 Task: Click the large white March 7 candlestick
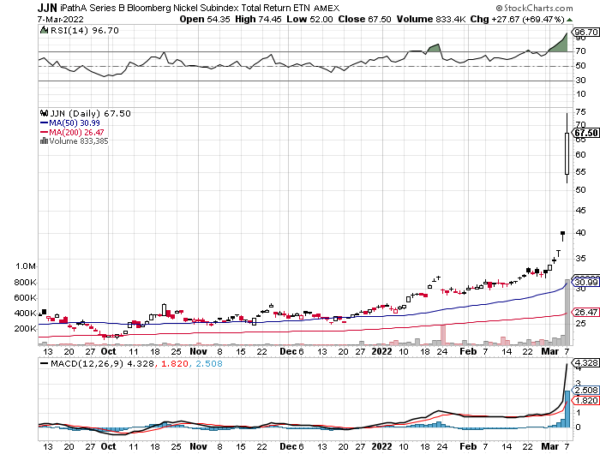coord(567,154)
